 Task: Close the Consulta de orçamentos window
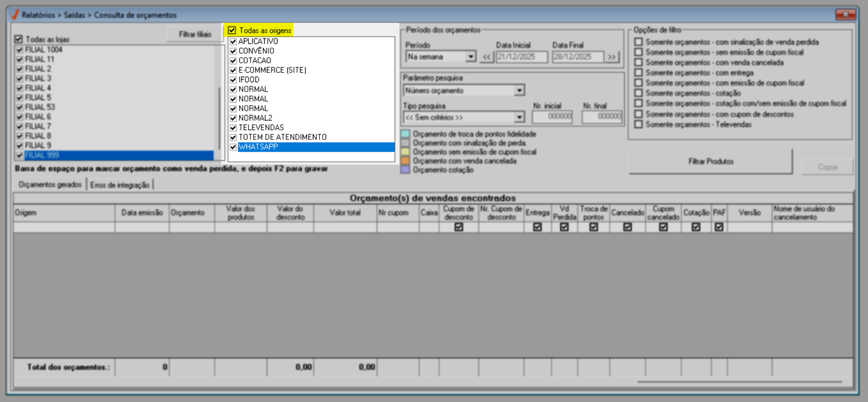[x=846, y=14]
